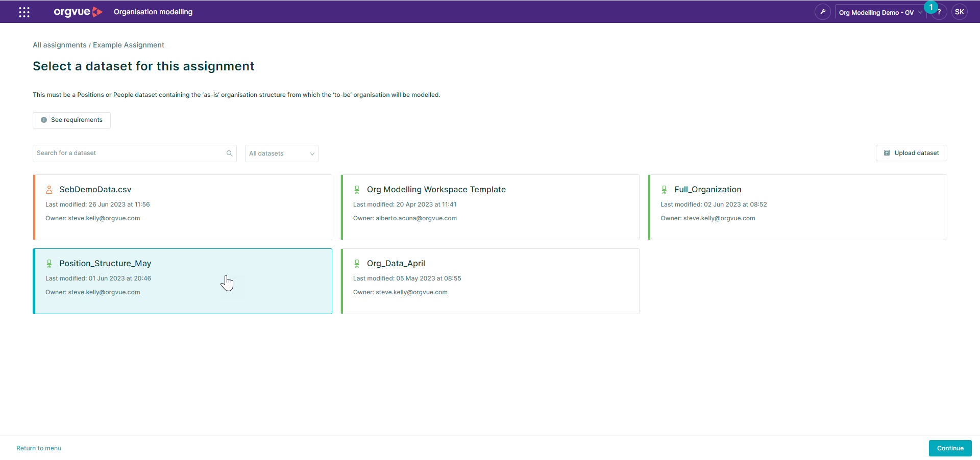Screen dimensions: 980x460
Task: Click 'Last modified: 26 Jun 2023 at 11:56'
Action: click(97, 205)
